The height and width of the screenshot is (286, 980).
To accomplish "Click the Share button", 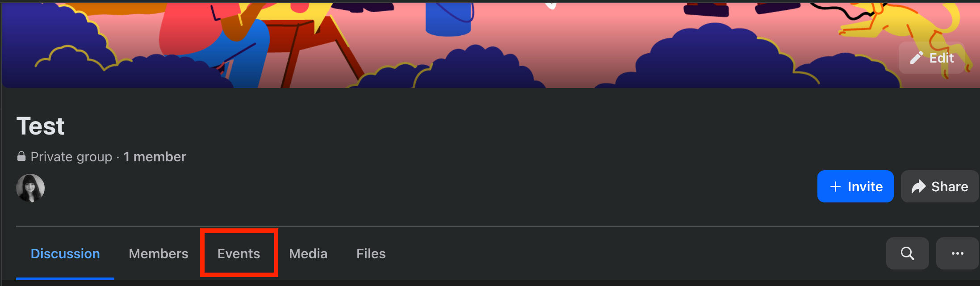I will click(x=940, y=186).
